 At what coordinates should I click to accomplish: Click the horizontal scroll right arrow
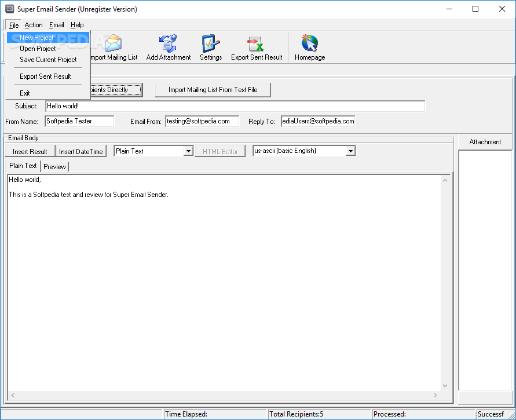click(436, 395)
